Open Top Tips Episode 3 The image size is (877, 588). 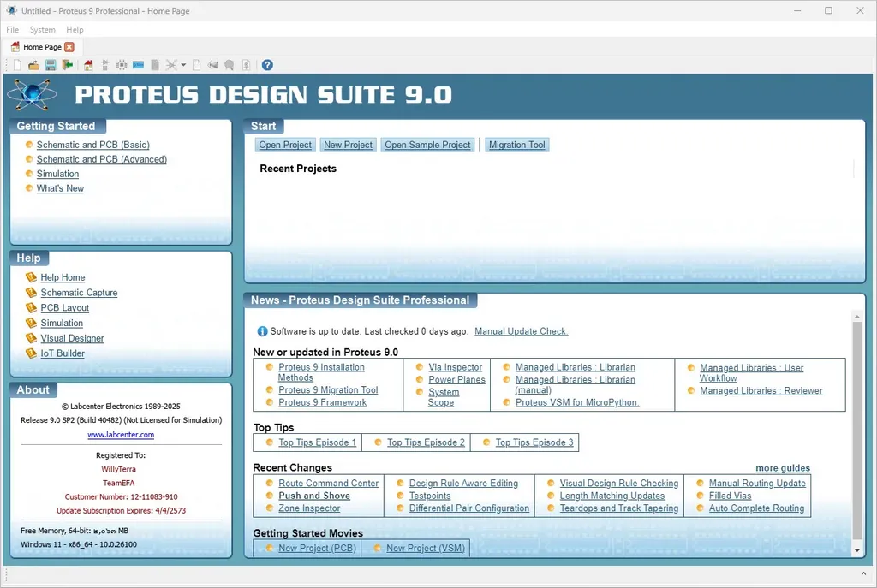coord(534,442)
